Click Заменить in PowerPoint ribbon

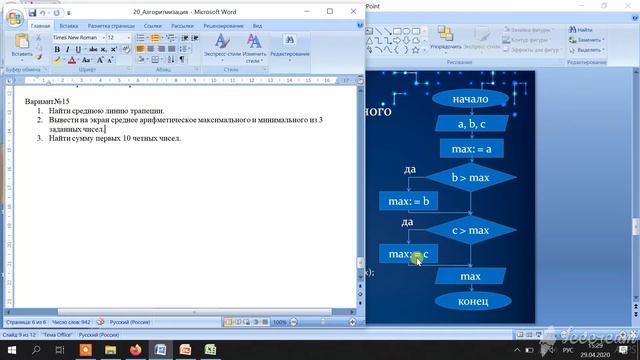[587, 40]
